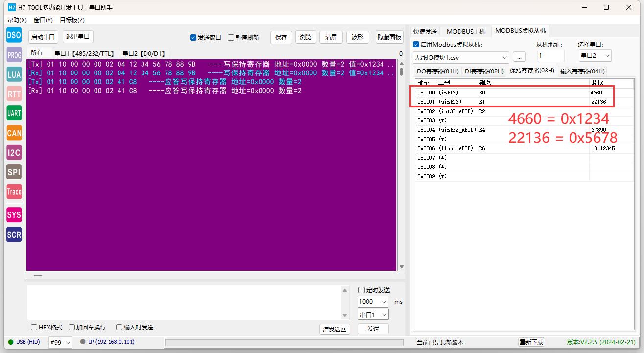Select the UART serial assistant icon
Image resolution: width=644 pixels, height=353 pixels.
(x=14, y=113)
